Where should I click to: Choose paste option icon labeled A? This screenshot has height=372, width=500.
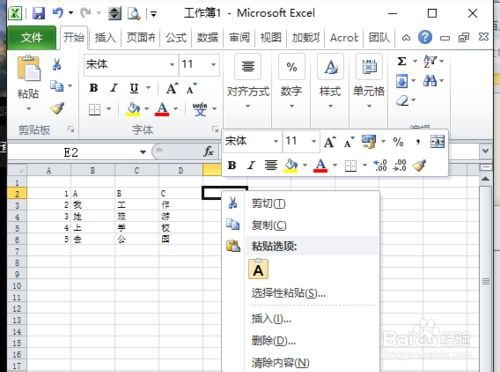[x=258, y=269]
